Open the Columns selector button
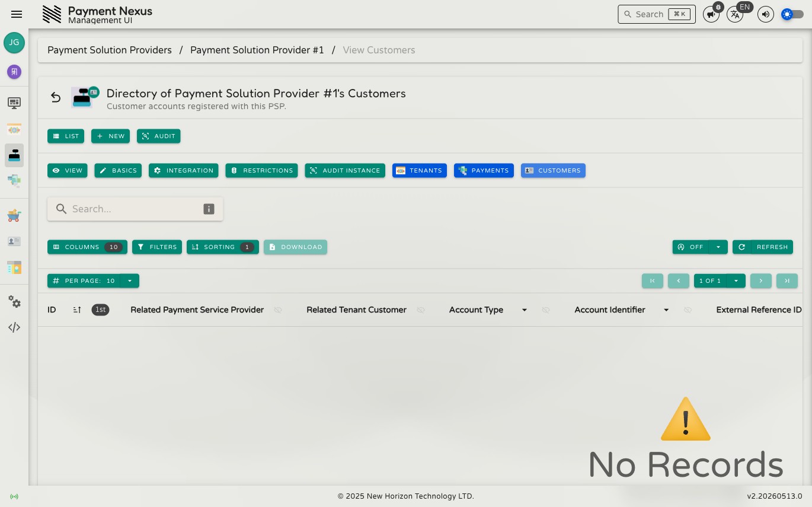Viewport: 812px width, 507px height. click(x=87, y=247)
